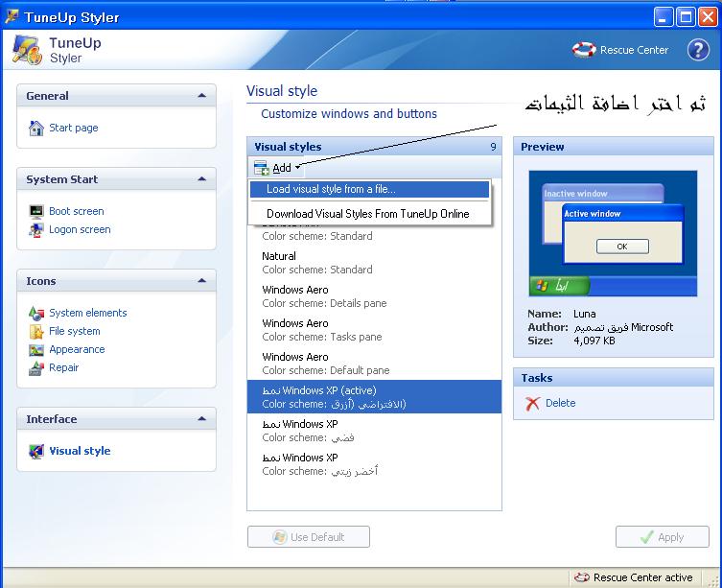Choose Download Visual Styles From TuneUp Online

(369, 214)
